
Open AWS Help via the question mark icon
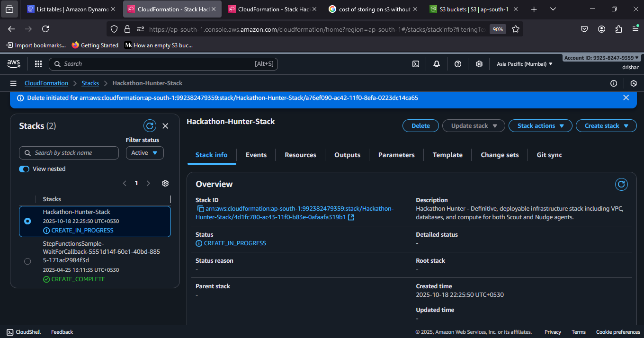click(457, 63)
